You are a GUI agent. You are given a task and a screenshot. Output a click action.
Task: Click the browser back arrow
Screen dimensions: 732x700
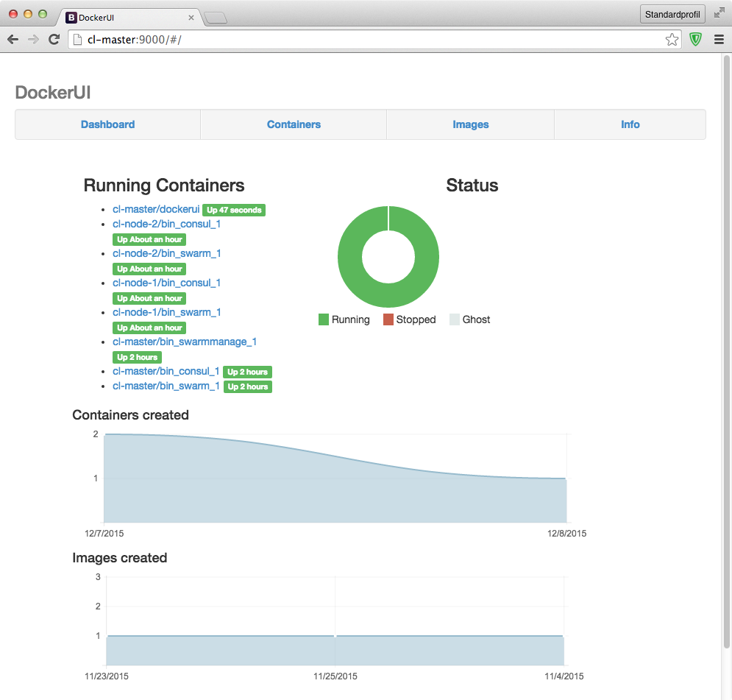pyautogui.click(x=13, y=40)
